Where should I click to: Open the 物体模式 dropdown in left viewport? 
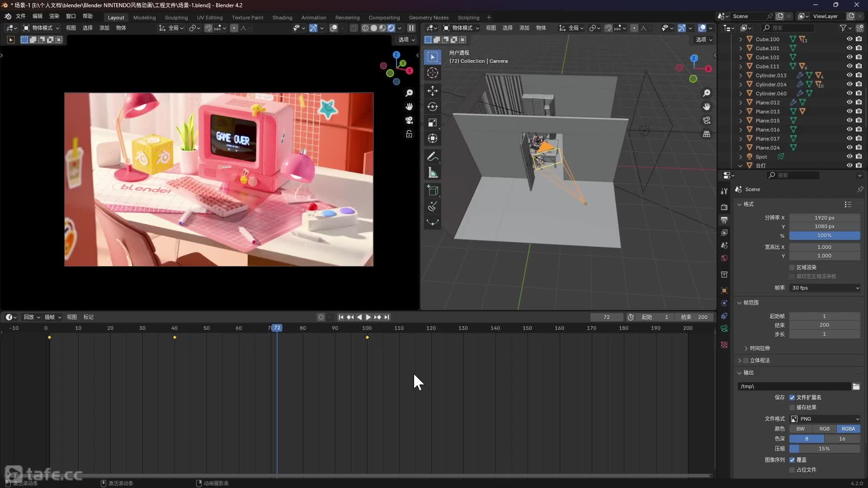(41, 28)
